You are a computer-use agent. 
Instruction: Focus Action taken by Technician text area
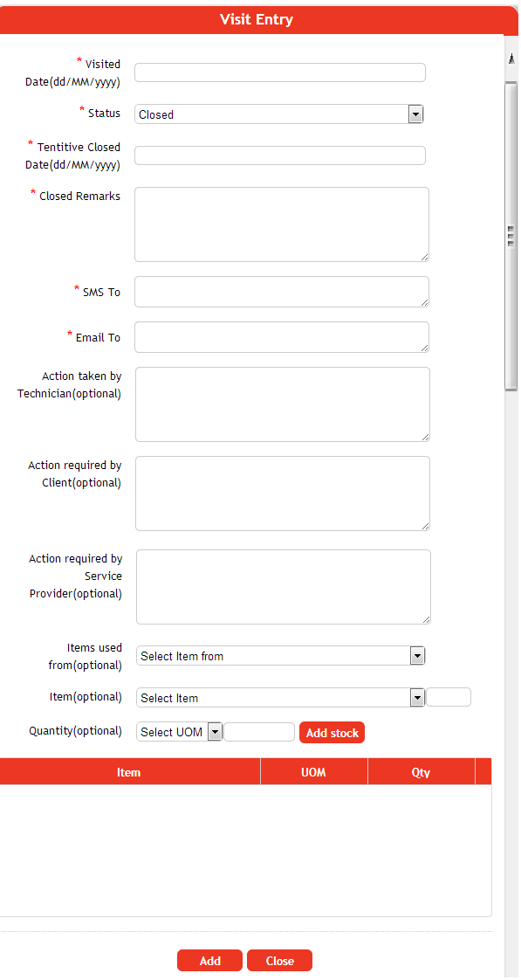coord(283,404)
